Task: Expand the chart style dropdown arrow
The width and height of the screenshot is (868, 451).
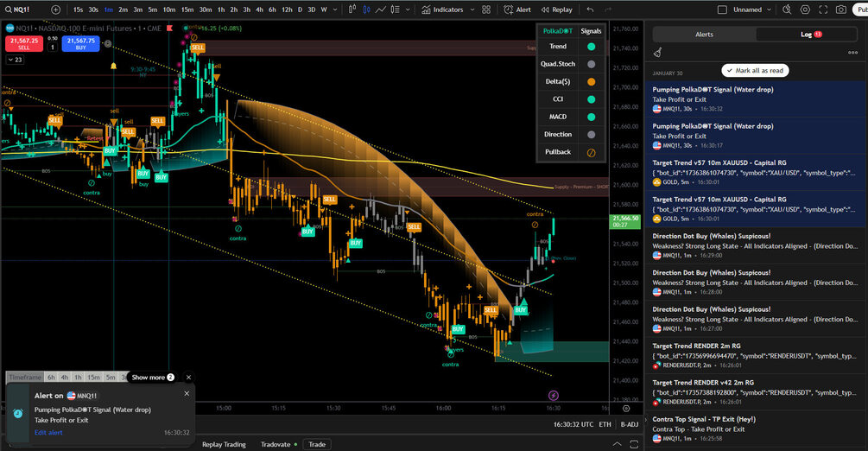Action: [x=408, y=10]
